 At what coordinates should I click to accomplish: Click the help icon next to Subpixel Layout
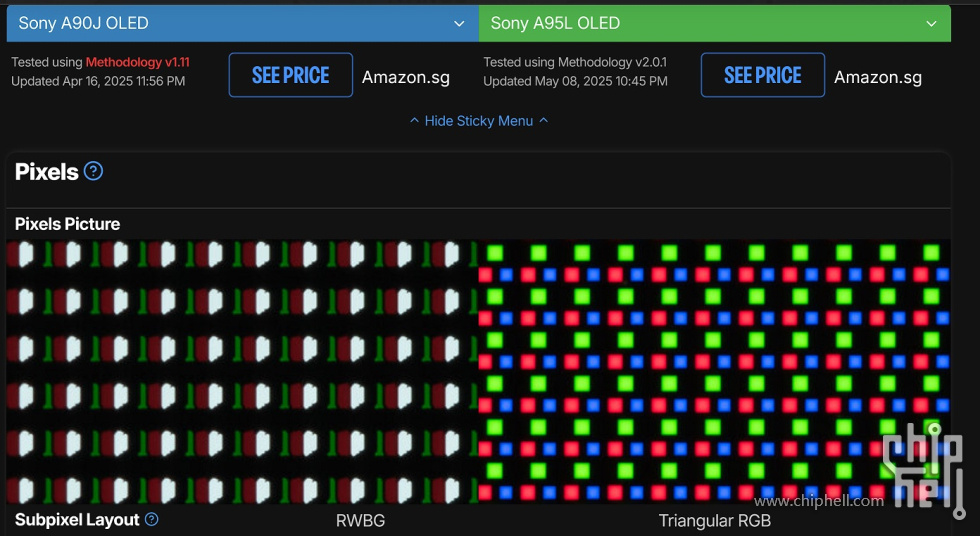click(151, 519)
